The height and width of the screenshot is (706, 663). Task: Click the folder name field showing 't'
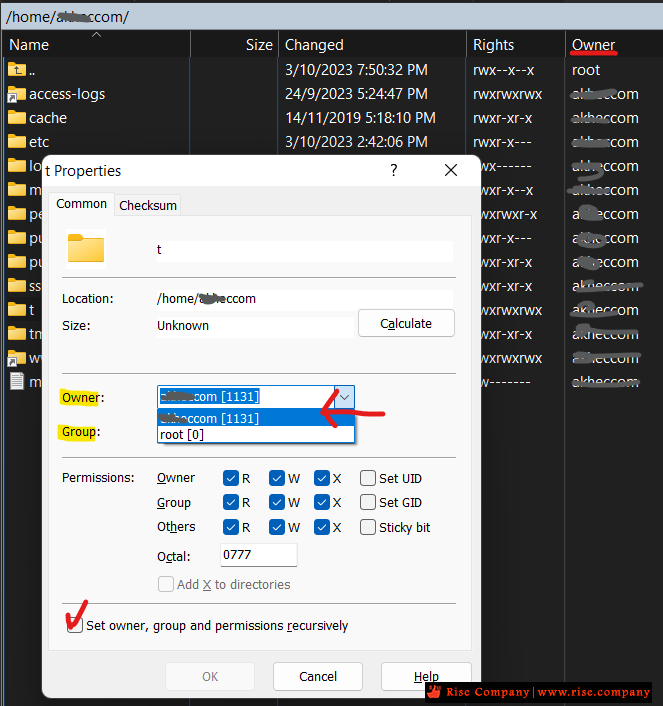(304, 250)
